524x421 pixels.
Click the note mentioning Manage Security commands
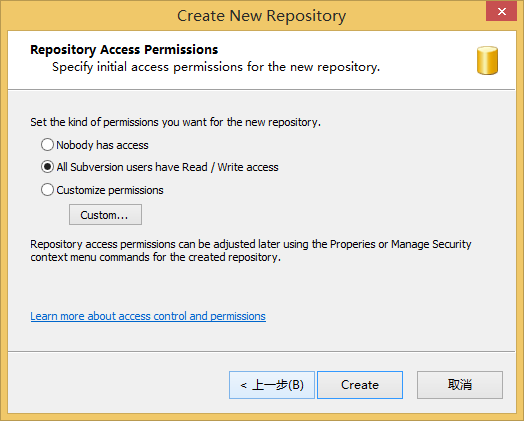point(251,251)
